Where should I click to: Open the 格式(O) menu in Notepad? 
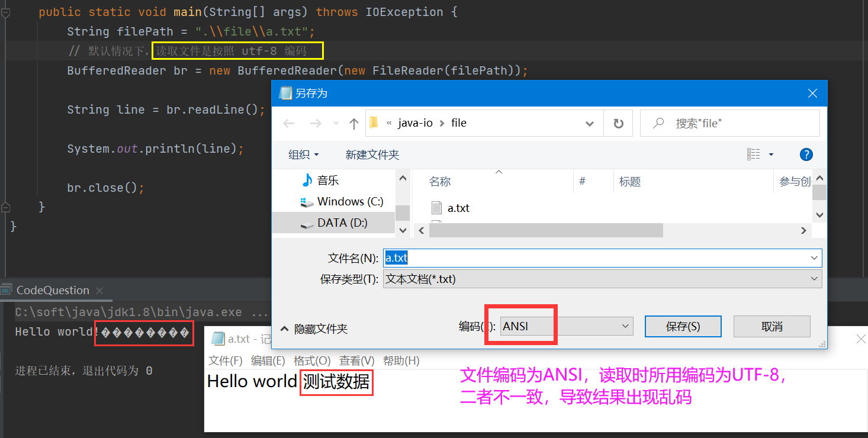coord(312,360)
